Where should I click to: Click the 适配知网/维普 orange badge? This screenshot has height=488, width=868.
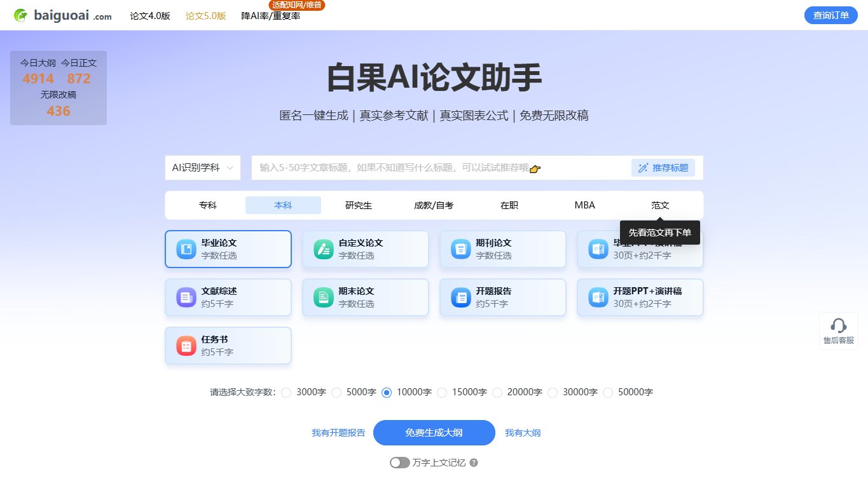[297, 5]
